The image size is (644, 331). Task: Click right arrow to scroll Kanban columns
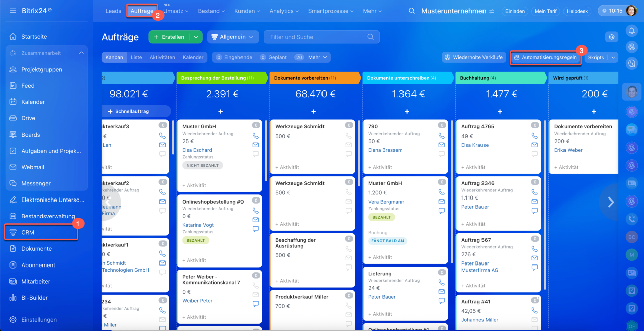point(611,202)
